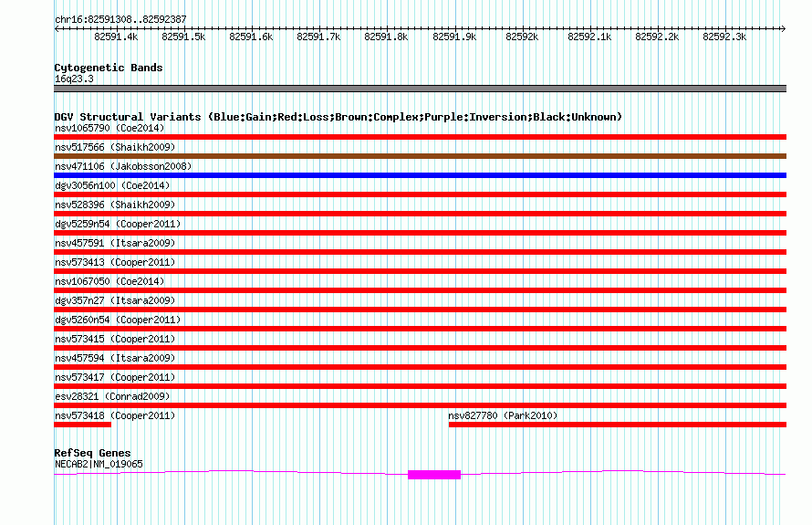This screenshot has width=812, height=525.
Task: Select the 82591.4k ruler tick label
Action: [x=116, y=37]
